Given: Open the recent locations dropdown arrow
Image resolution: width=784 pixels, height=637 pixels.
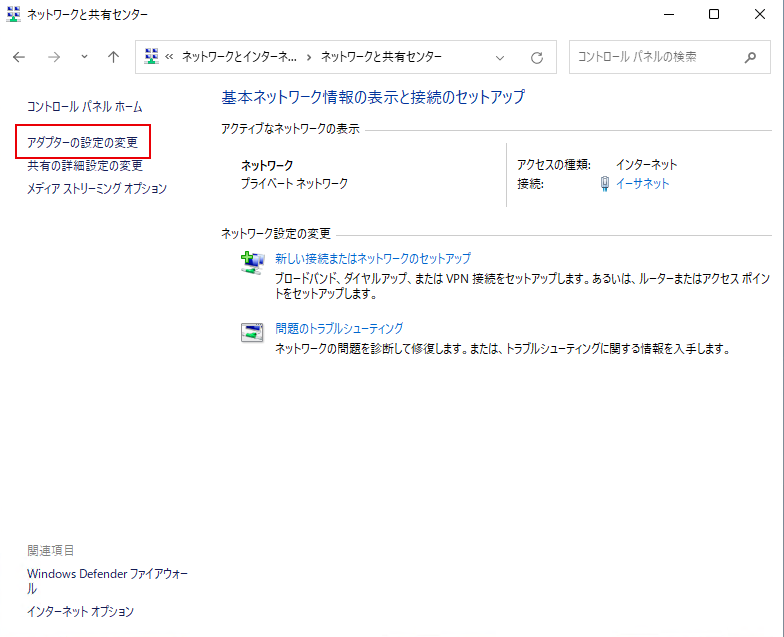Looking at the screenshot, I should click(x=84, y=58).
